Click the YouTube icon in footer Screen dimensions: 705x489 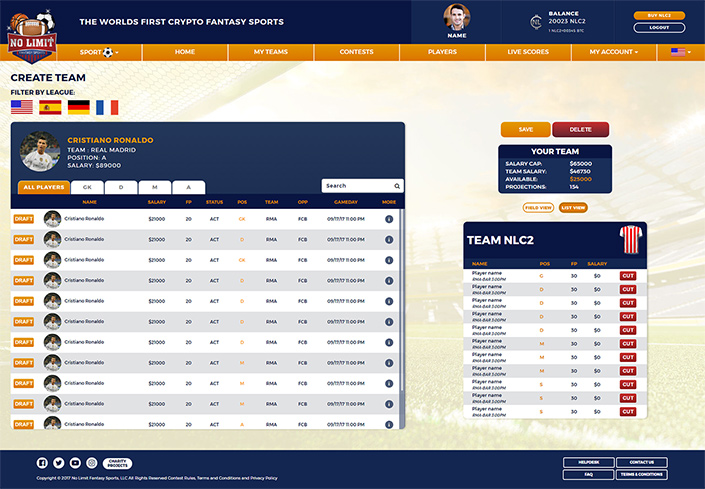point(75,463)
